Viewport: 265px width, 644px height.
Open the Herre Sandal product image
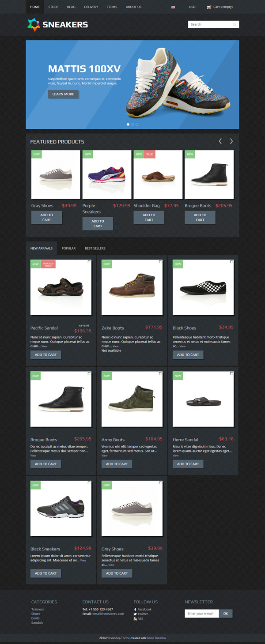(x=203, y=399)
